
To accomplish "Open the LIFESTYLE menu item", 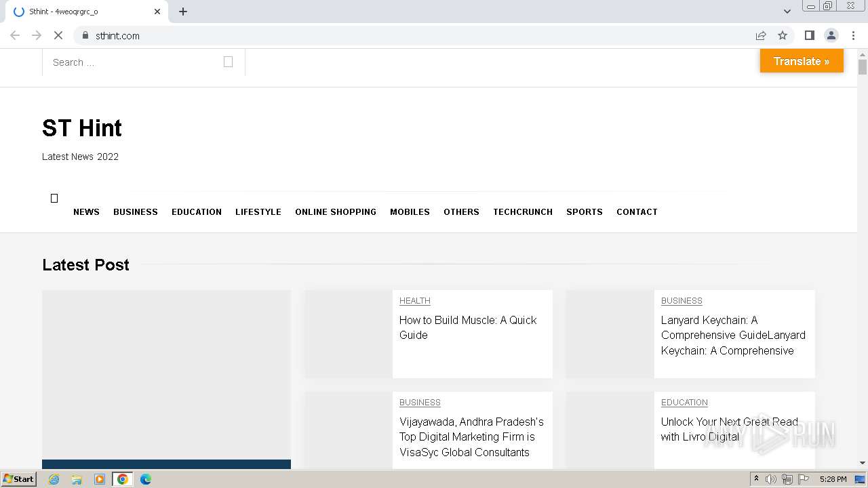I will pos(258,212).
